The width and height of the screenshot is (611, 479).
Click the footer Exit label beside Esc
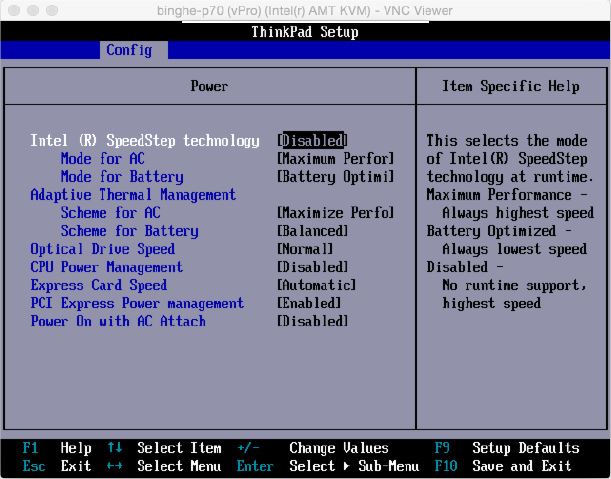coord(76,466)
